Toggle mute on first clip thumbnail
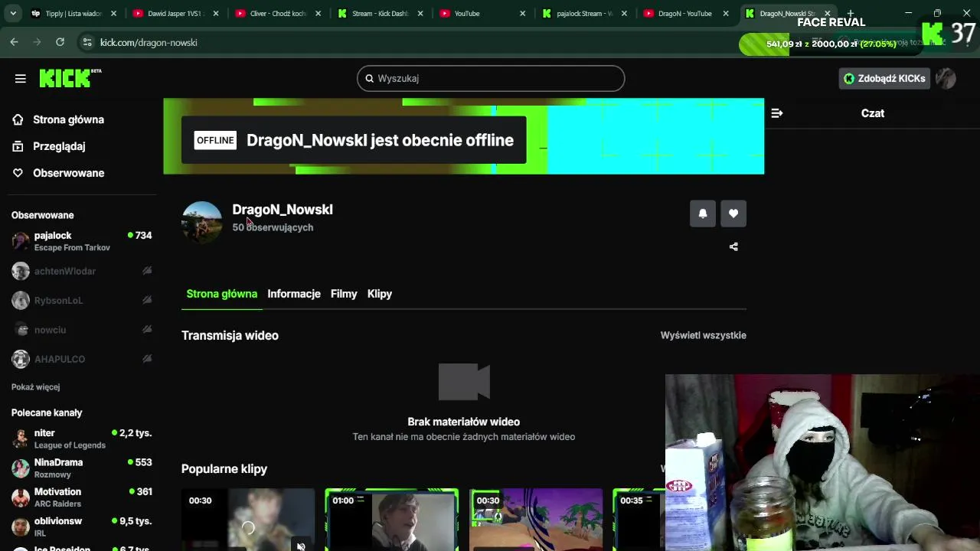This screenshot has width=980, height=551. tap(301, 546)
